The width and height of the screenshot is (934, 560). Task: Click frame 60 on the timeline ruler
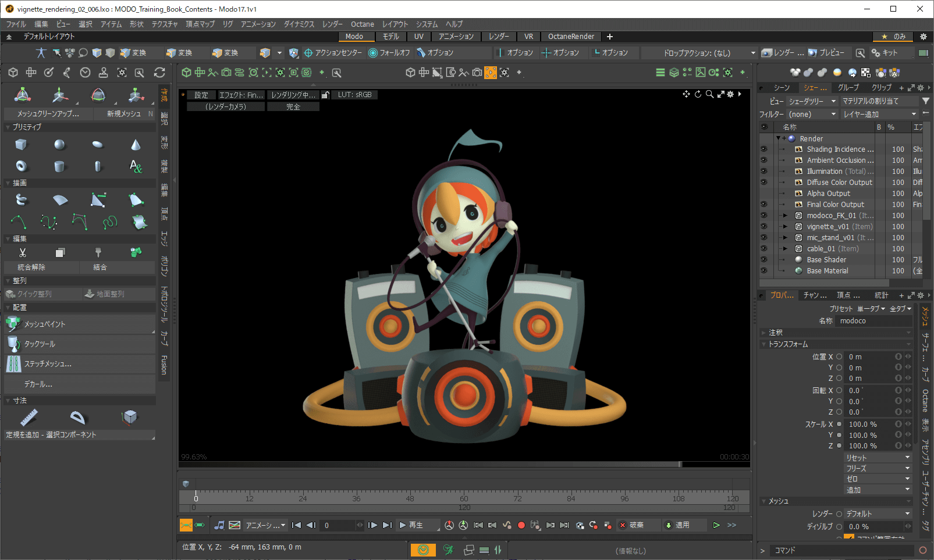pyautogui.click(x=464, y=498)
